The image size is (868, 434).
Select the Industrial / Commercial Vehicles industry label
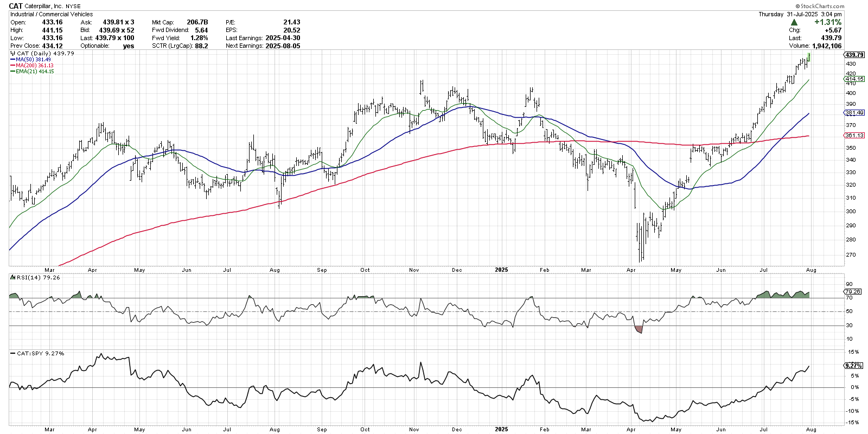52,14
